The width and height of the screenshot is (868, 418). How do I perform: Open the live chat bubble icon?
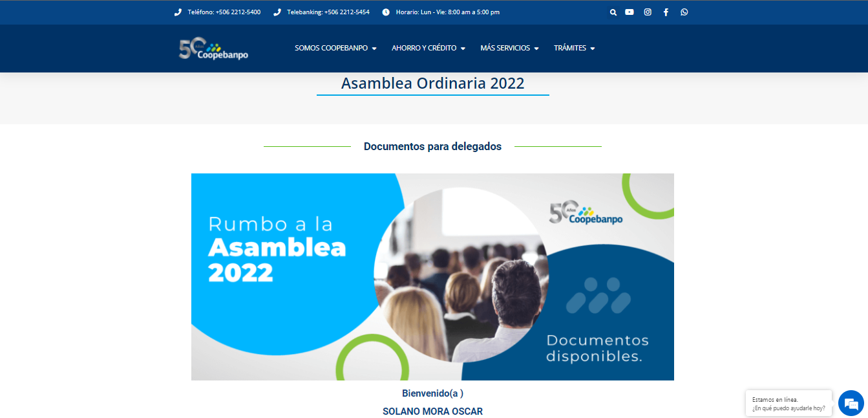851,404
